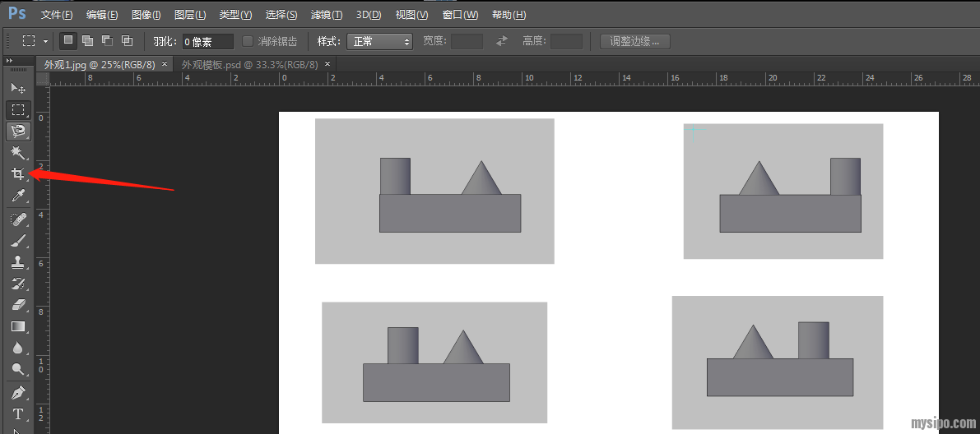Enable Add to selection mode

[87, 40]
